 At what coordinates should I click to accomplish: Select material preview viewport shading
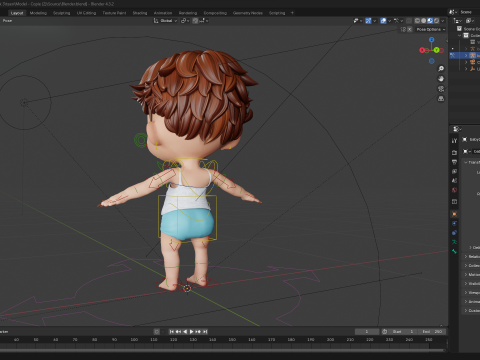point(430,21)
